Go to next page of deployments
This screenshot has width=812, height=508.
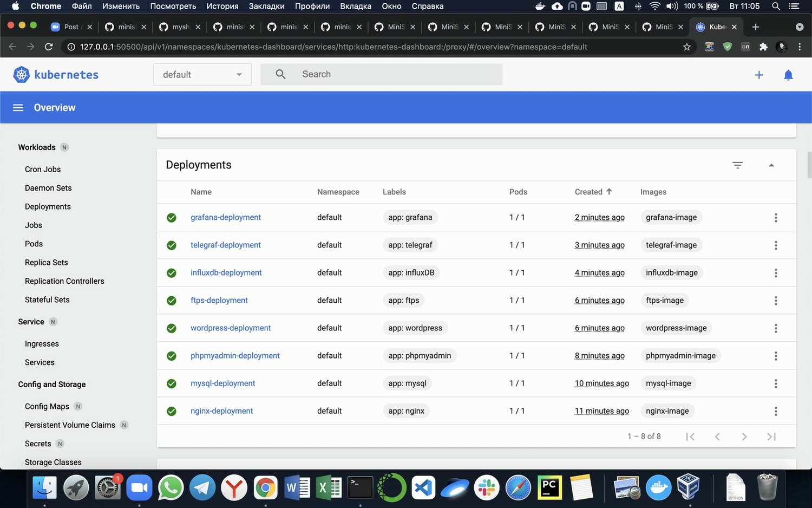pyautogui.click(x=744, y=437)
